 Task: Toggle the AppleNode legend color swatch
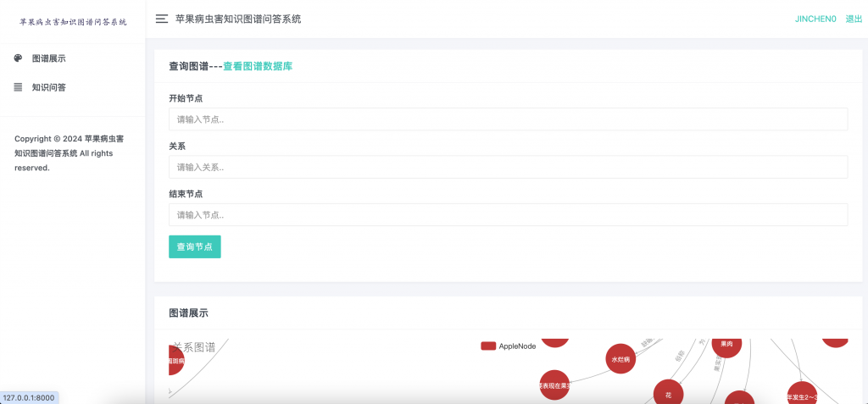[488, 346]
